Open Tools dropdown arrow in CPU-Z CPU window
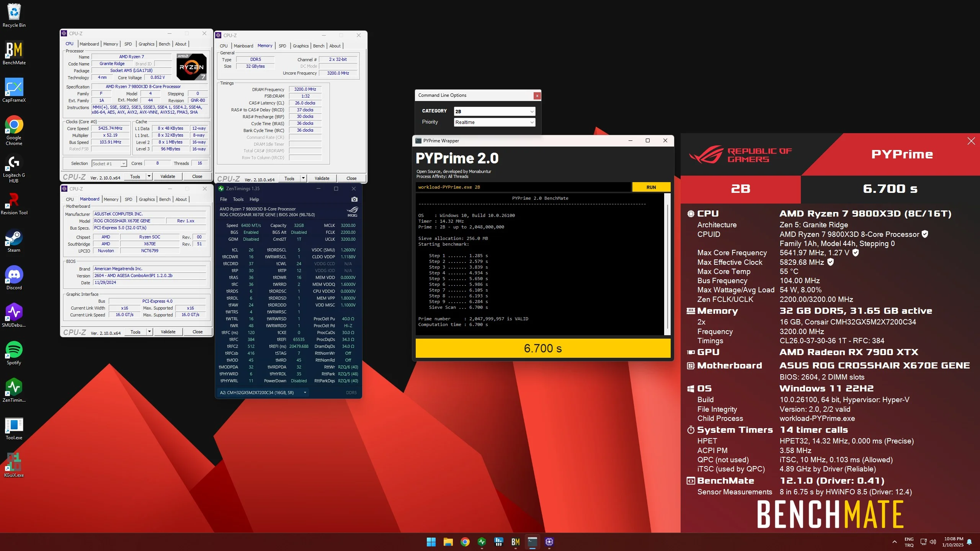The image size is (980, 551). tap(149, 176)
